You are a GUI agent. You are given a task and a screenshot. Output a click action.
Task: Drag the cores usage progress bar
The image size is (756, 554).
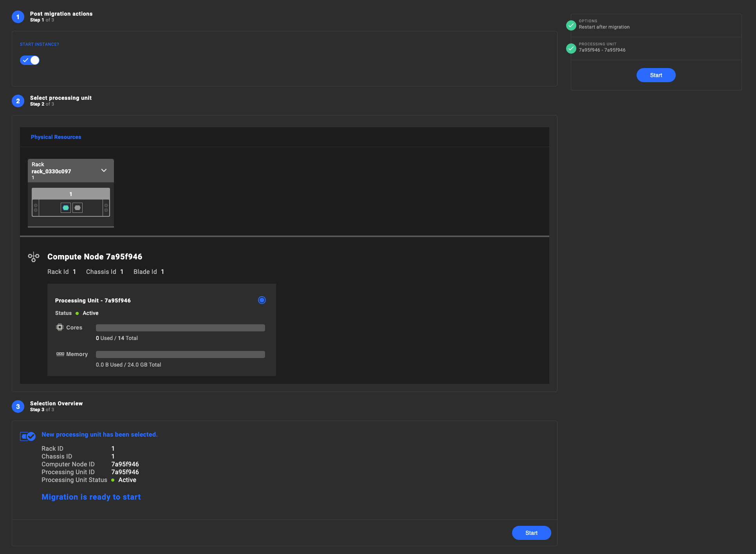(x=180, y=327)
